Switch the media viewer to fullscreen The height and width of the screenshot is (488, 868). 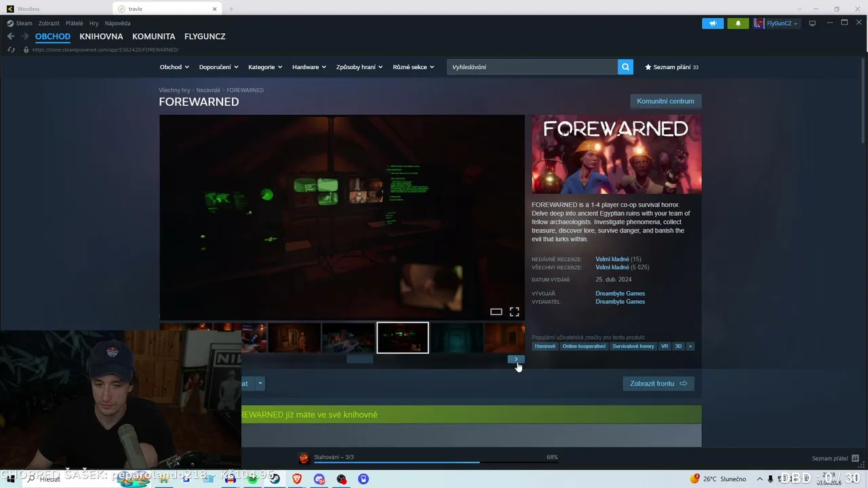514,312
